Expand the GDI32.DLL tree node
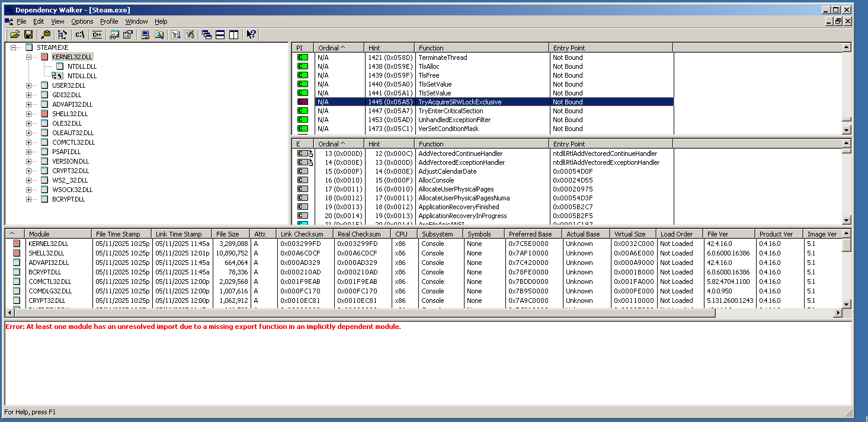868x422 pixels. pos(28,95)
